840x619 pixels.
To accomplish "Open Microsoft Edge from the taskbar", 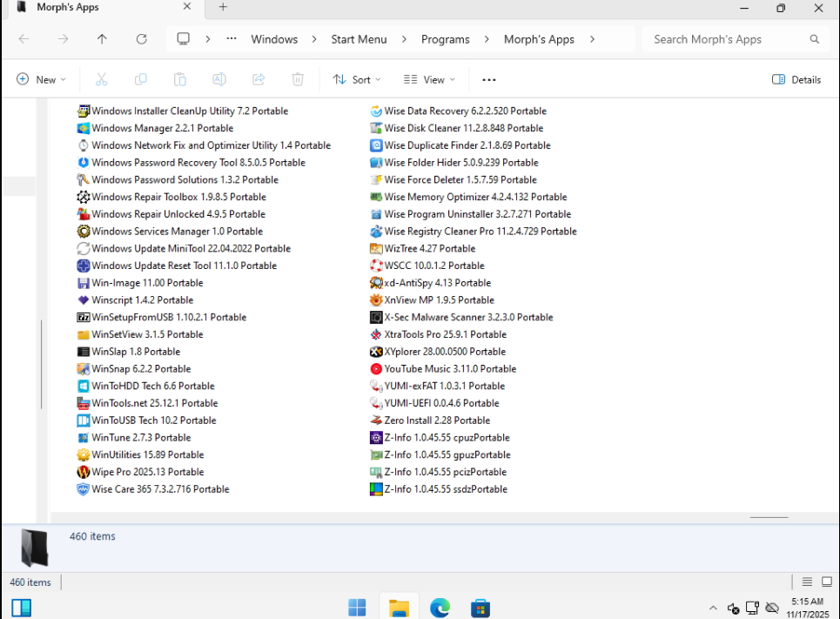I will (x=440, y=608).
